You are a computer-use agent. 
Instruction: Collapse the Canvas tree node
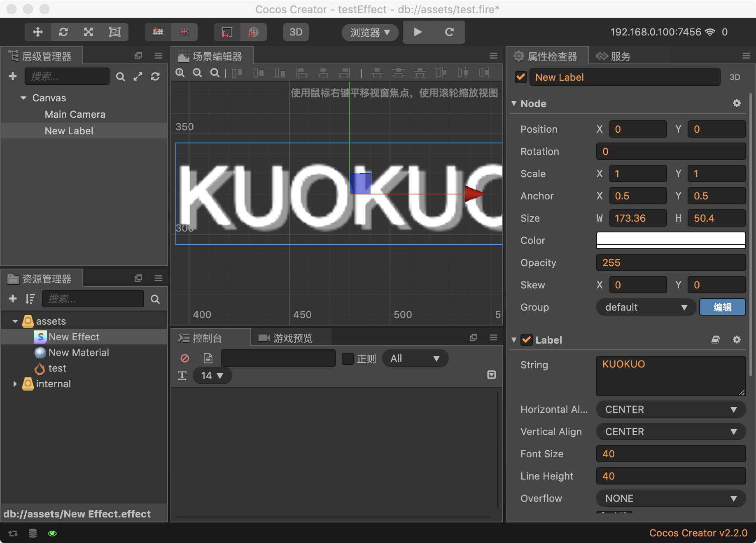[x=23, y=98]
